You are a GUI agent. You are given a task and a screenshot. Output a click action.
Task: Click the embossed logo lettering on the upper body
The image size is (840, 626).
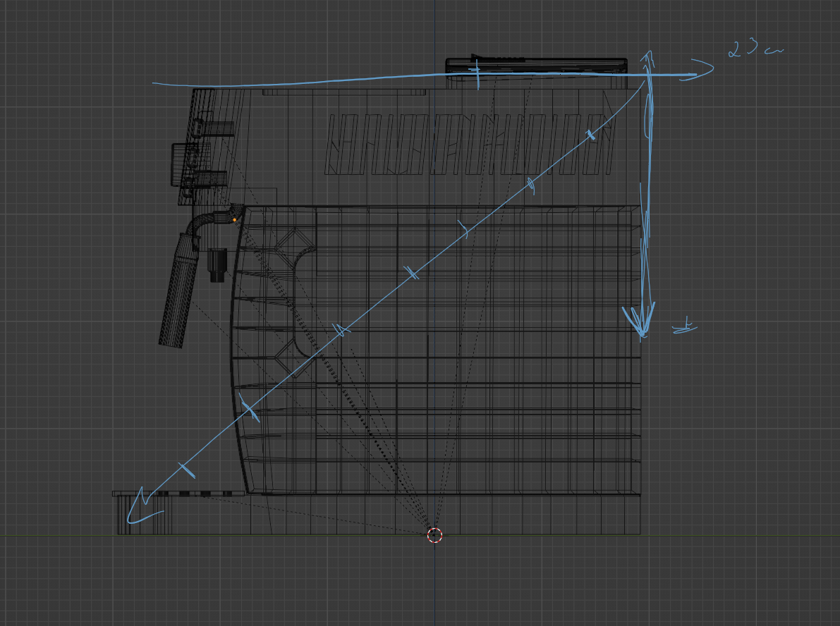tap(469, 144)
